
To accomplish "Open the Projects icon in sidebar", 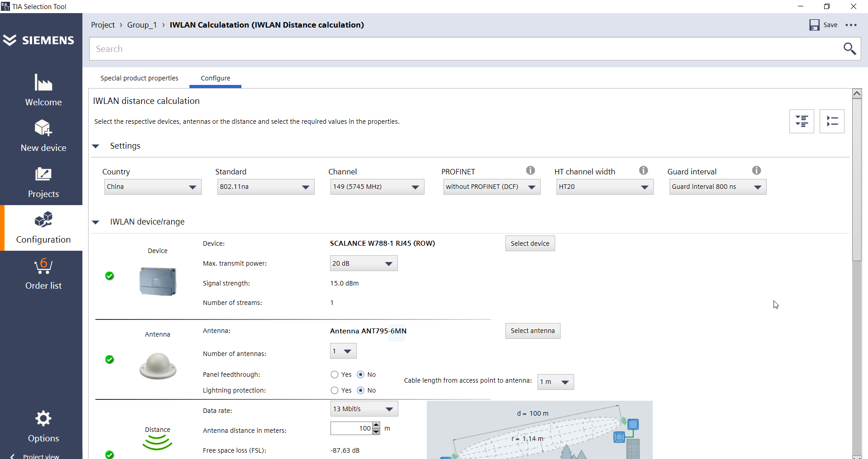I will pyautogui.click(x=43, y=174).
